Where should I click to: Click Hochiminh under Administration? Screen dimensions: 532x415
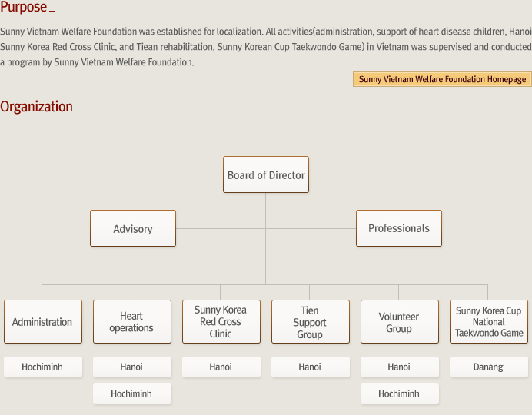(43, 367)
